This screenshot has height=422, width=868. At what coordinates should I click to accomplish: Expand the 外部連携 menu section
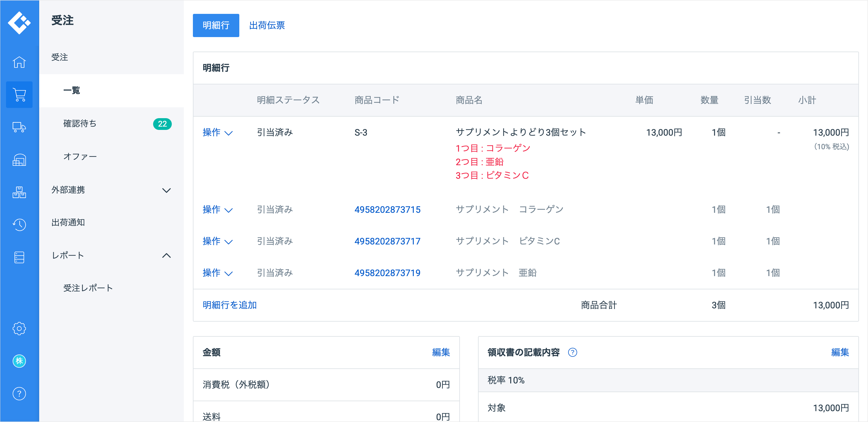[x=166, y=190]
